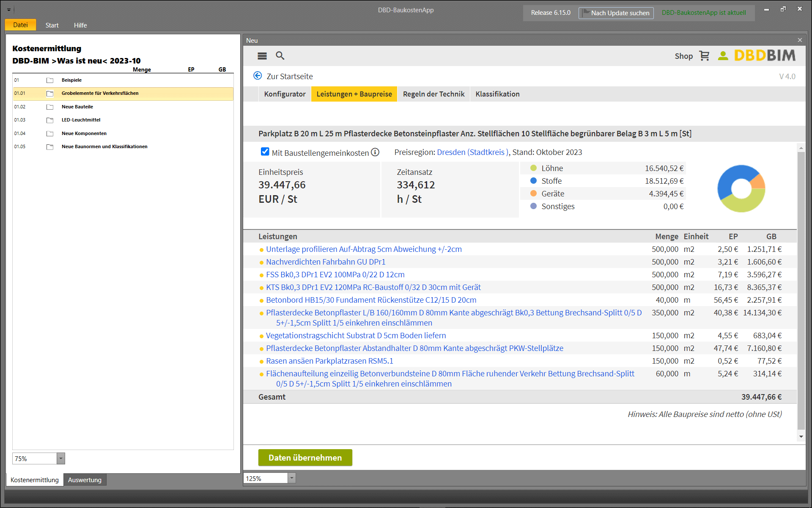Open the shopping cart icon

pyautogui.click(x=704, y=56)
